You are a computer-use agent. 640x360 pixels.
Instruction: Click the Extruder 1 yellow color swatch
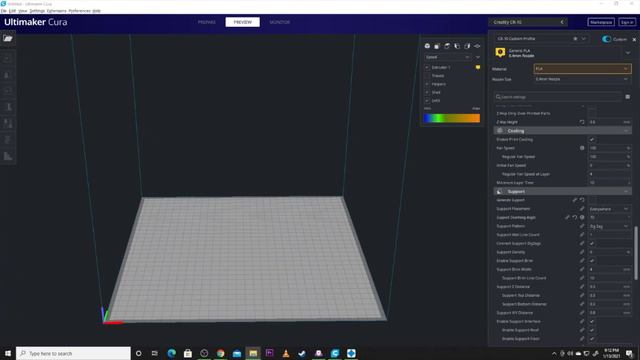tap(478, 67)
